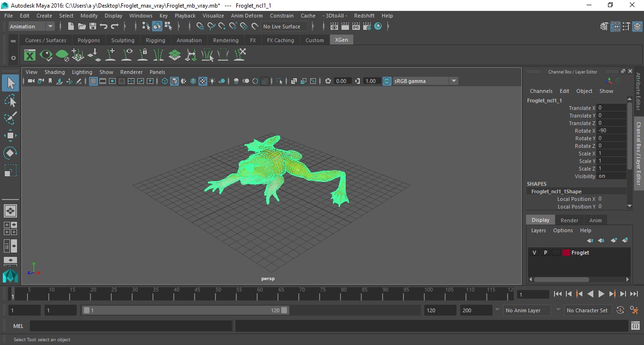The height and width of the screenshot is (345, 644).
Task: Open the Animation menu set dropdown
Action: 32,27
